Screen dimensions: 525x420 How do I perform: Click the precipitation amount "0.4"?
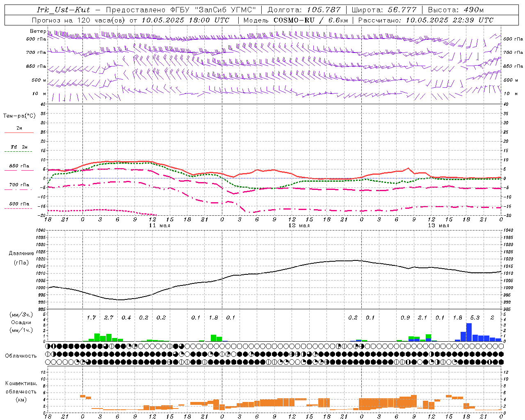[x=126, y=317]
